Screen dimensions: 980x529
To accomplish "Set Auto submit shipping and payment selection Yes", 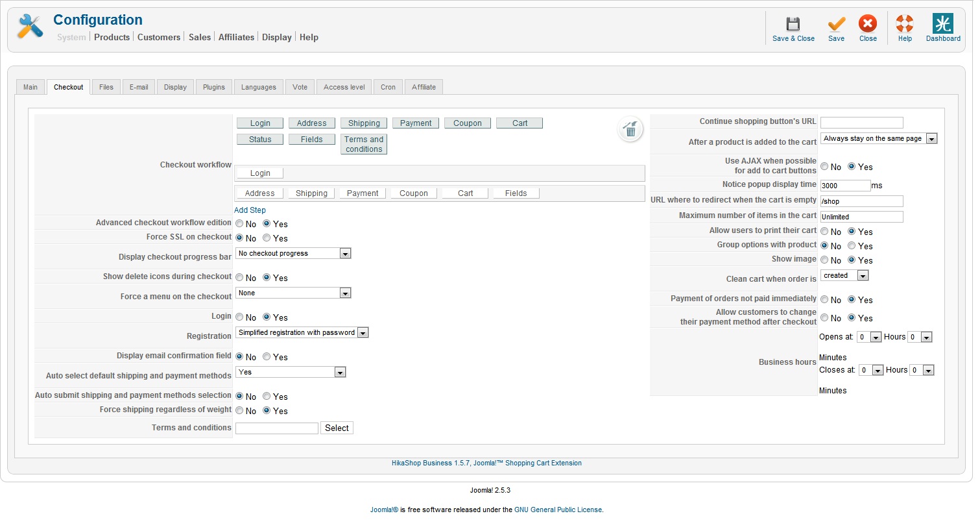I will (x=267, y=397).
